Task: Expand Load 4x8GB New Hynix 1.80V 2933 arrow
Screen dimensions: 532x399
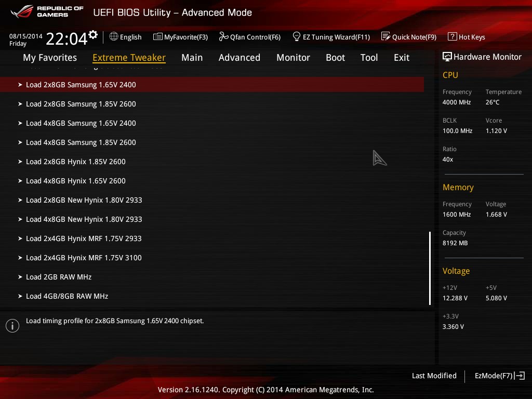Action: coord(20,219)
